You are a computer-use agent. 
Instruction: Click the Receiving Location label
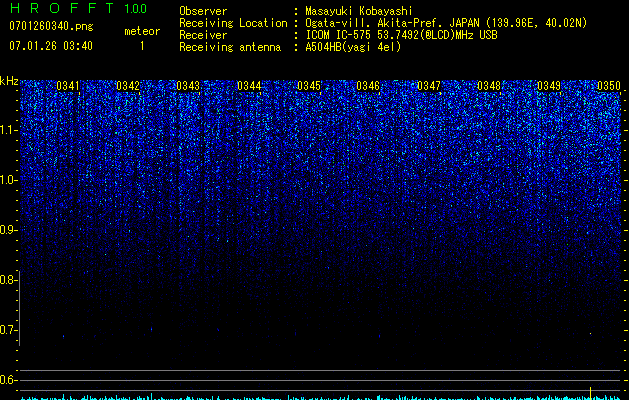[233, 23]
